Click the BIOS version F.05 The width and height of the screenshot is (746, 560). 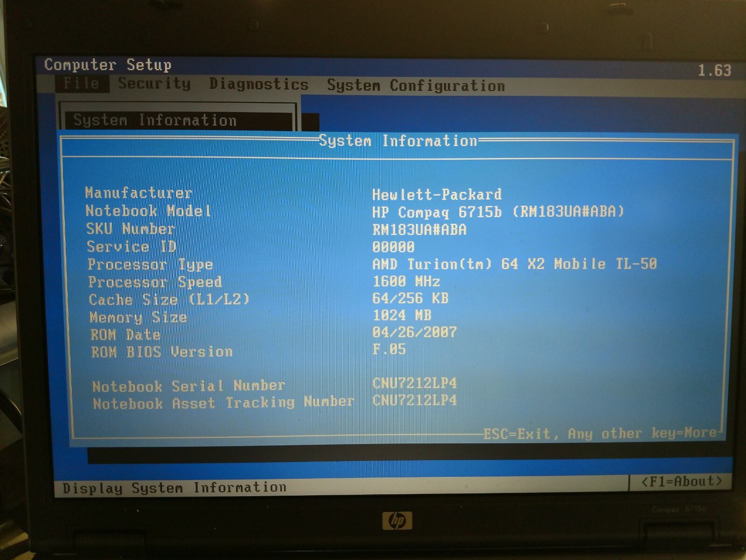click(389, 349)
